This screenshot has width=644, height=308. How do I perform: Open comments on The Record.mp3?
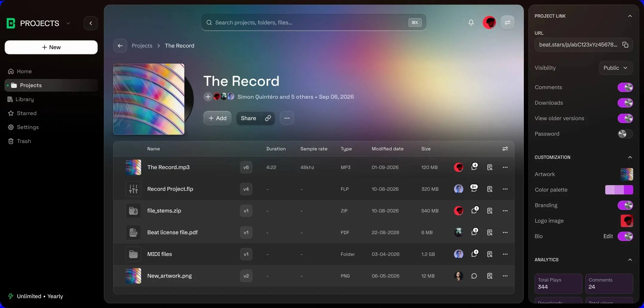click(474, 167)
